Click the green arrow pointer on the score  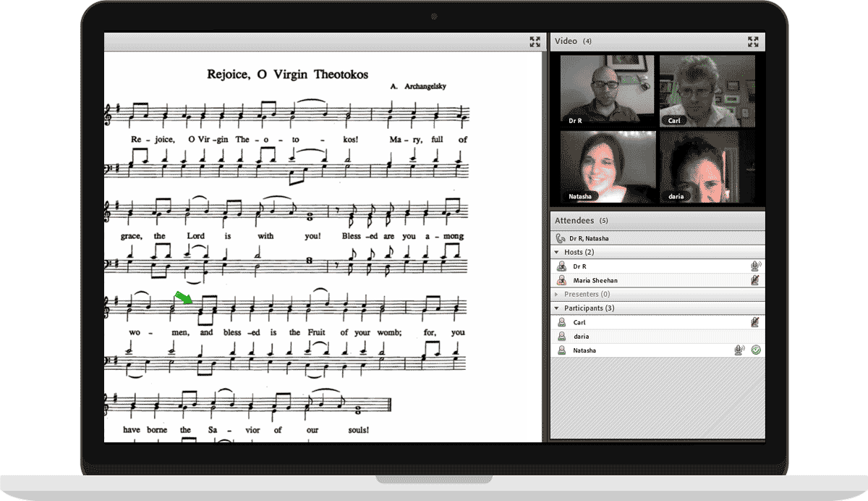(184, 298)
